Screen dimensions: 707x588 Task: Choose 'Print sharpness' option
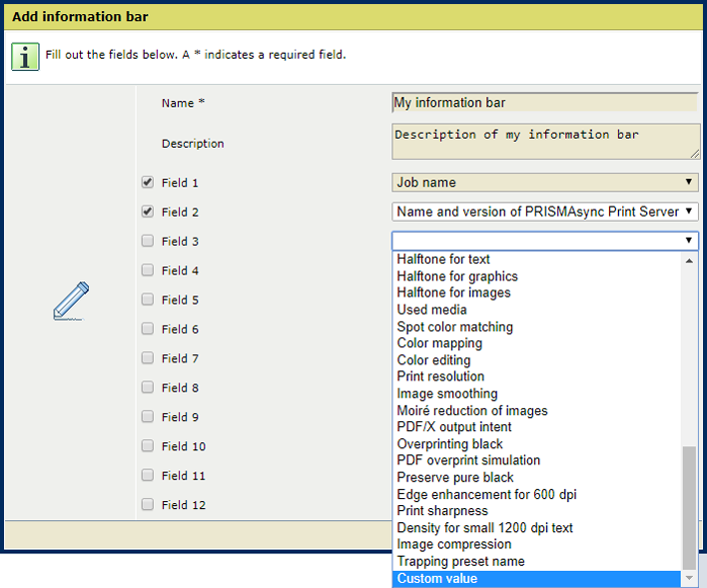coord(536,511)
